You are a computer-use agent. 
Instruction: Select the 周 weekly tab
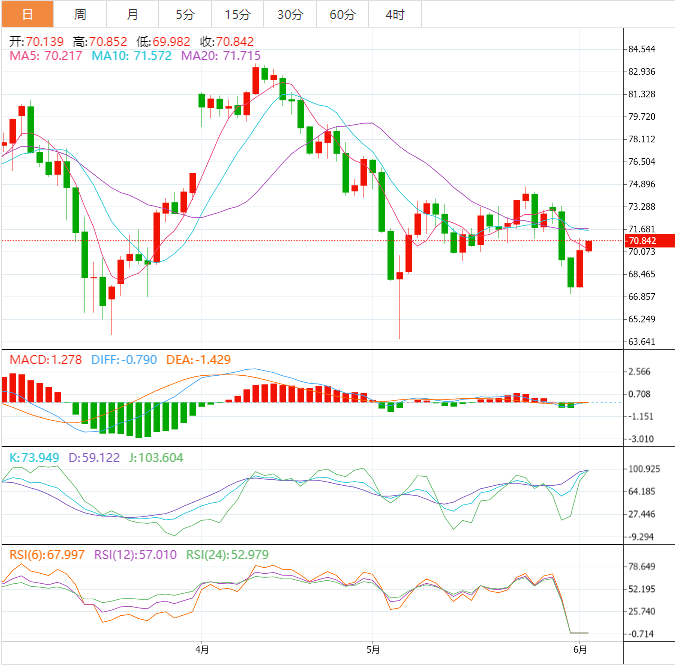pyautogui.click(x=80, y=14)
